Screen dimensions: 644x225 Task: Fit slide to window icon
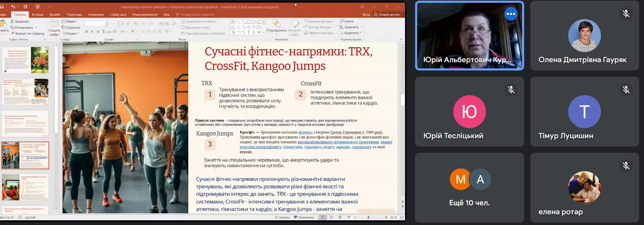(x=402, y=217)
